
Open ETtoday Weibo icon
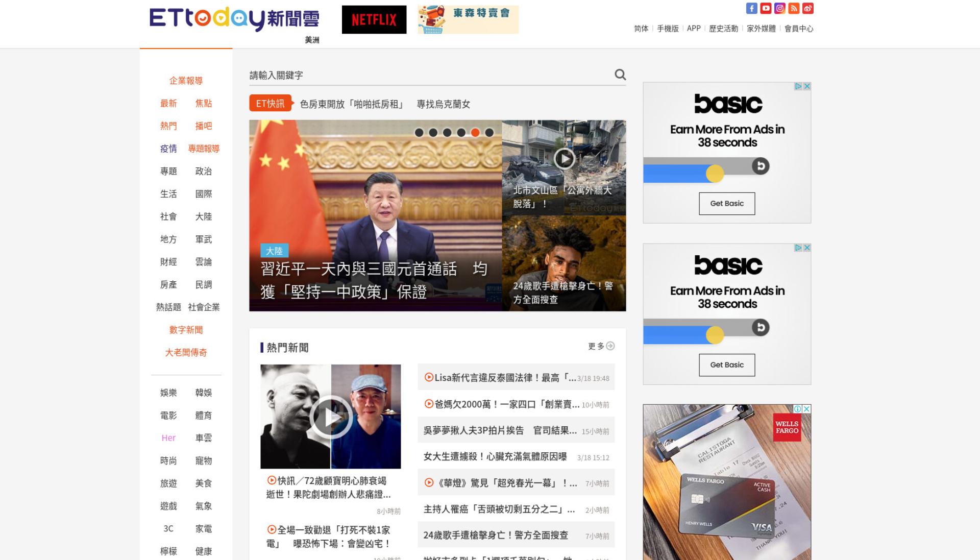pyautogui.click(x=807, y=8)
